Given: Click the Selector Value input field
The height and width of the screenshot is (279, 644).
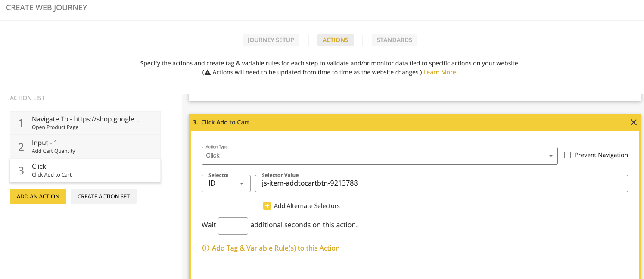Looking at the screenshot, I should (x=441, y=183).
